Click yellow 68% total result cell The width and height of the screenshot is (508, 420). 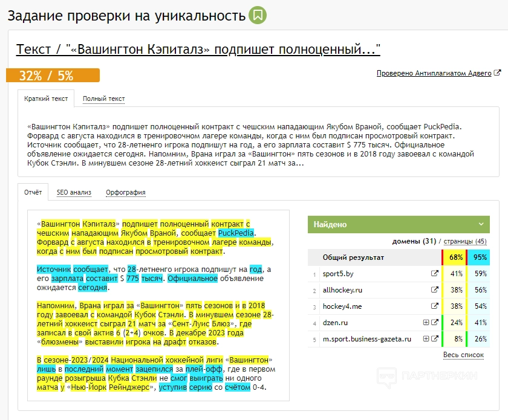coord(455,257)
